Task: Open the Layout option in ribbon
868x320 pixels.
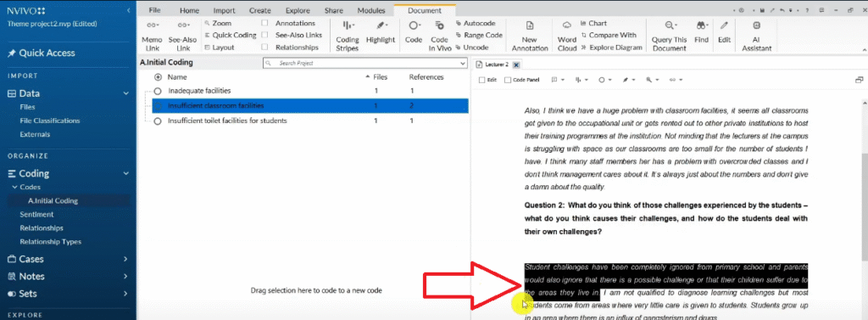Action: 220,48
